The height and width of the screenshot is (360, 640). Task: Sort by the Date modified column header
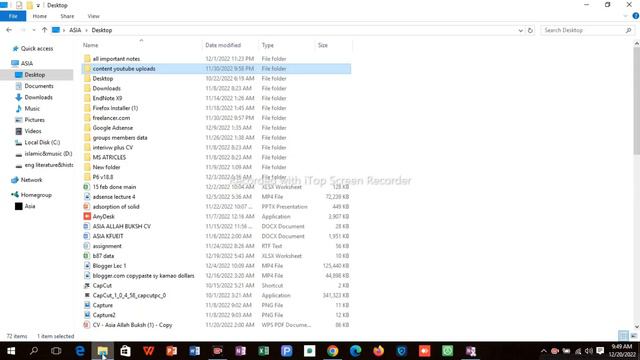point(223,45)
